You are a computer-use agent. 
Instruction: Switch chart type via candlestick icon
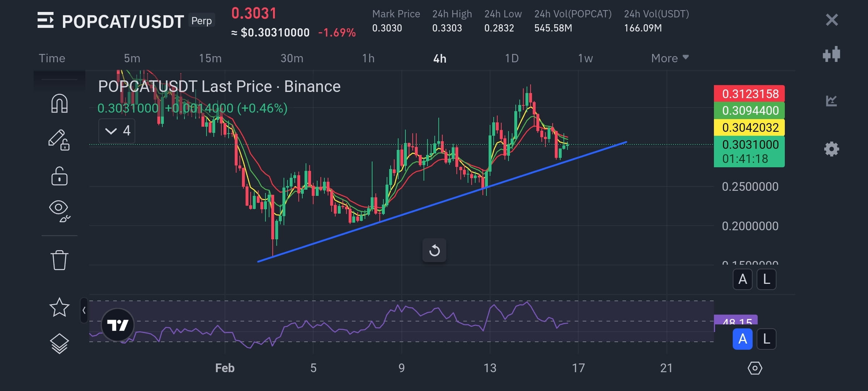click(x=831, y=55)
